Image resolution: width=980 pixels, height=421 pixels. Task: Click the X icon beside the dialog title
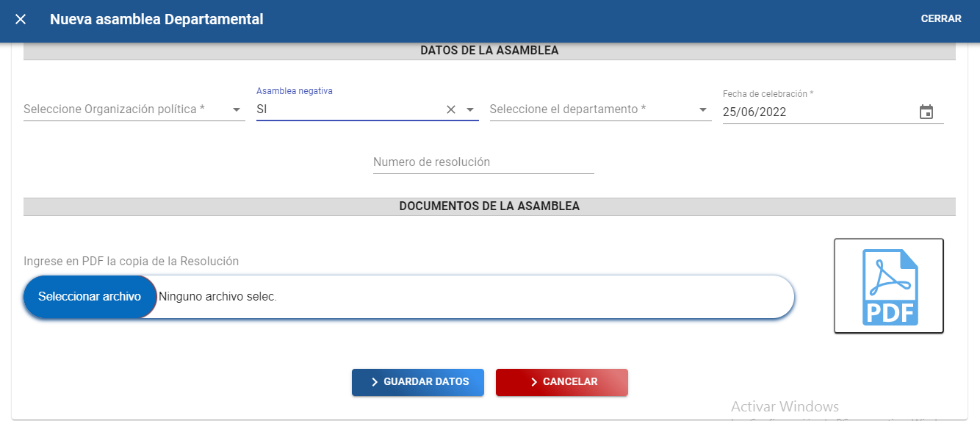(21, 20)
